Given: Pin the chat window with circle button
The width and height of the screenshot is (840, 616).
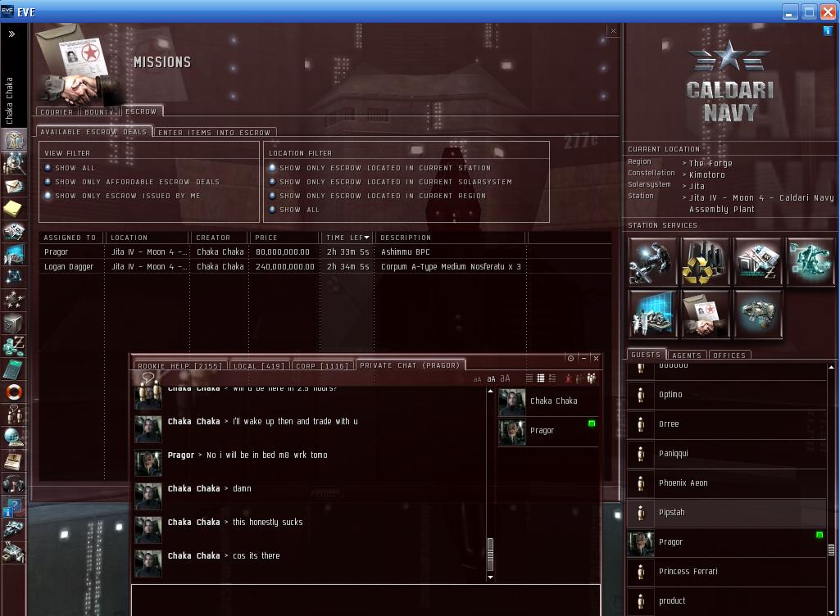Looking at the screenshot, I should pos(570,358).
